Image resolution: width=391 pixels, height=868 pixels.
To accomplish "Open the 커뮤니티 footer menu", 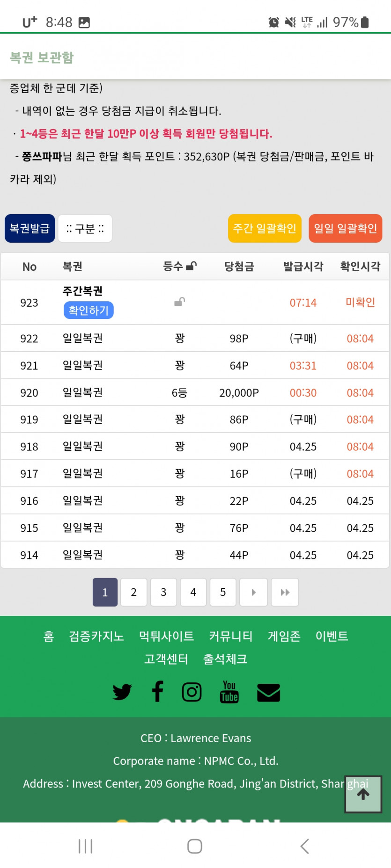I will coord(231,636).
